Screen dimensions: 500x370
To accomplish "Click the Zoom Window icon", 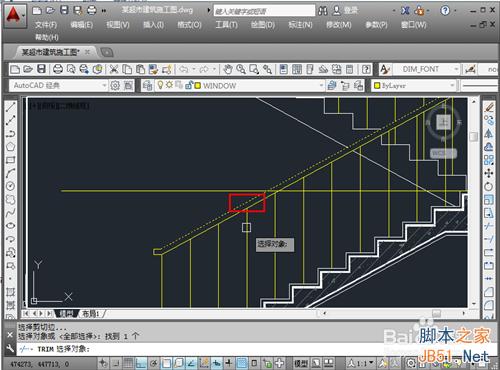I will point(254,69).
